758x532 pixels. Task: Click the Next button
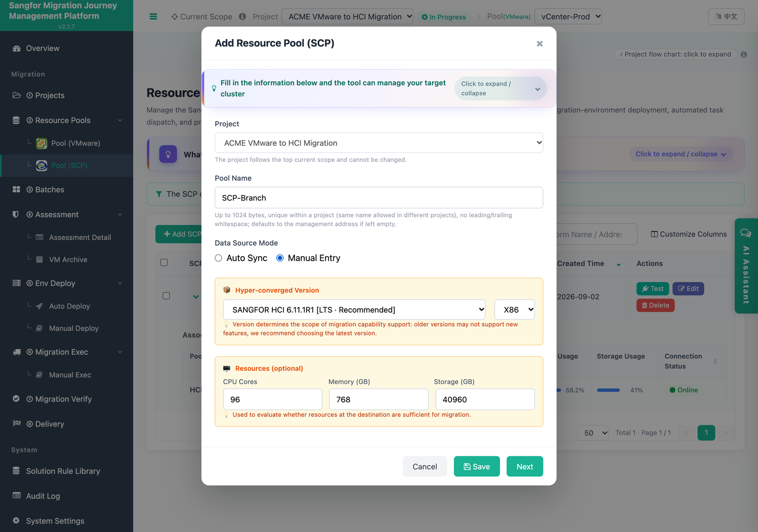point(525,467)
